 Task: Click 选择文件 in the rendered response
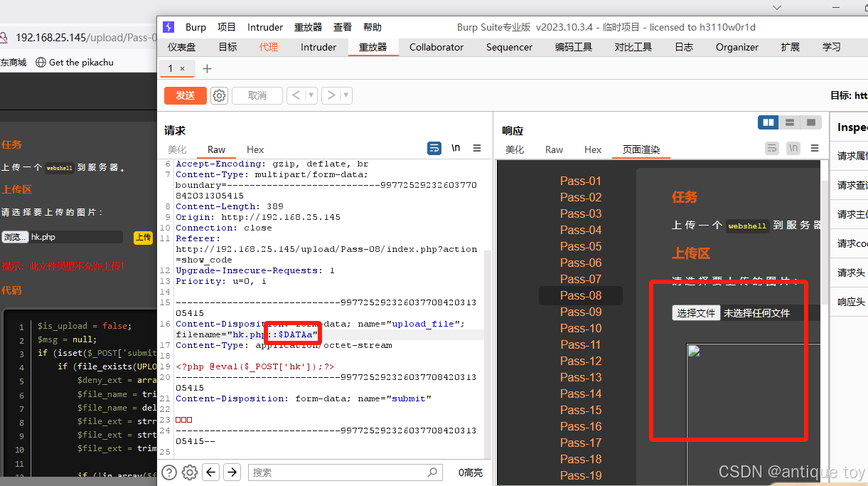tap(696, 312)
